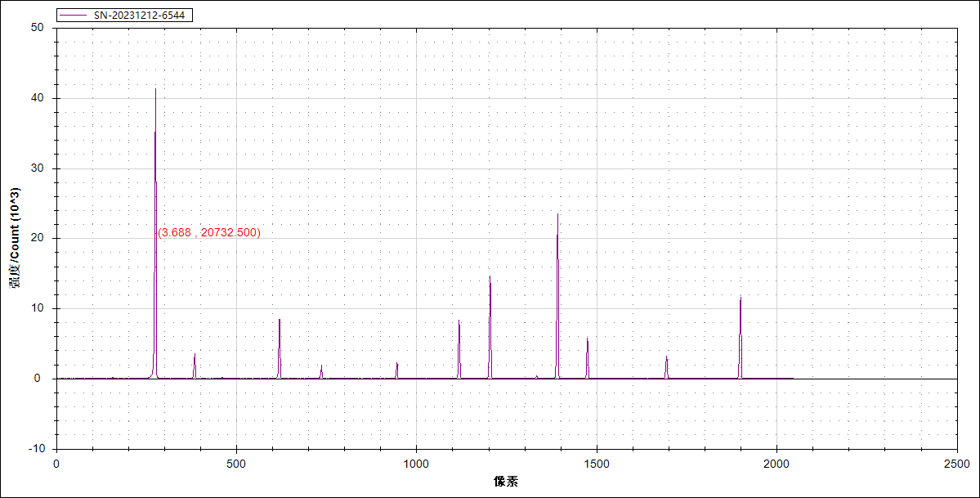Click the tiny peak near x-axis 735
The height and width of the screenshot is (498, 980).
pos(321,366)
